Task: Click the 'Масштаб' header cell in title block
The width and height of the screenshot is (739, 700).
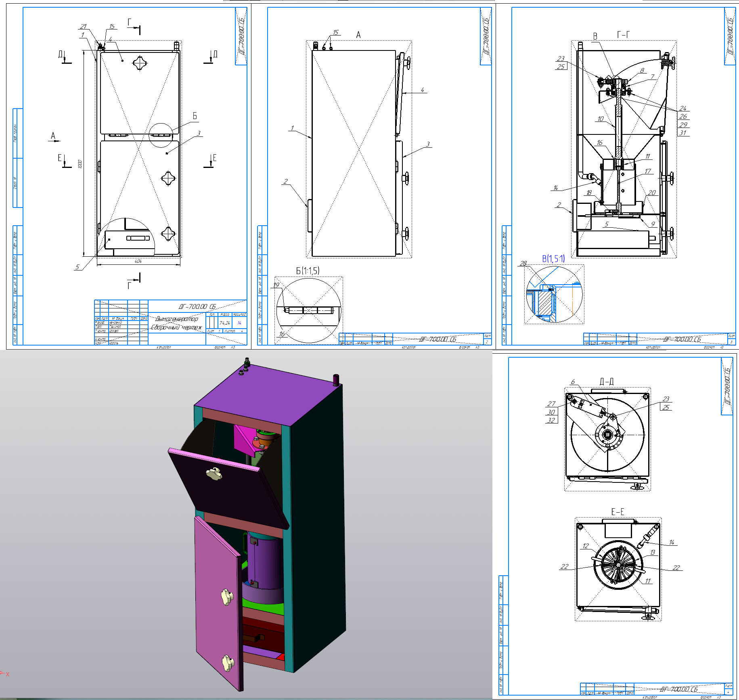Action: 239,314
